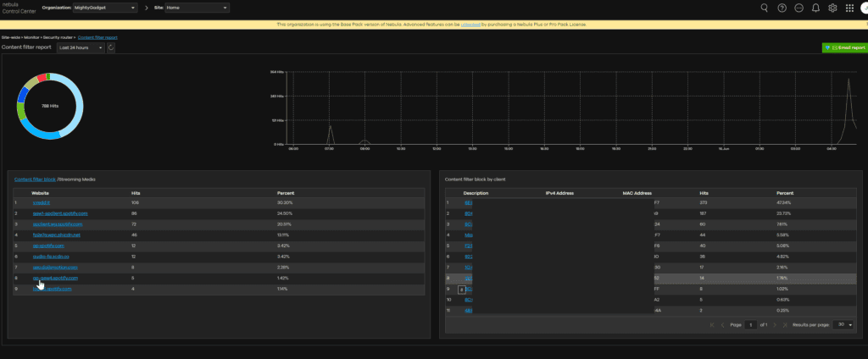Open the chat bubble more-options icon
This screenshot has height=359, width=868.
pos(798,8)
